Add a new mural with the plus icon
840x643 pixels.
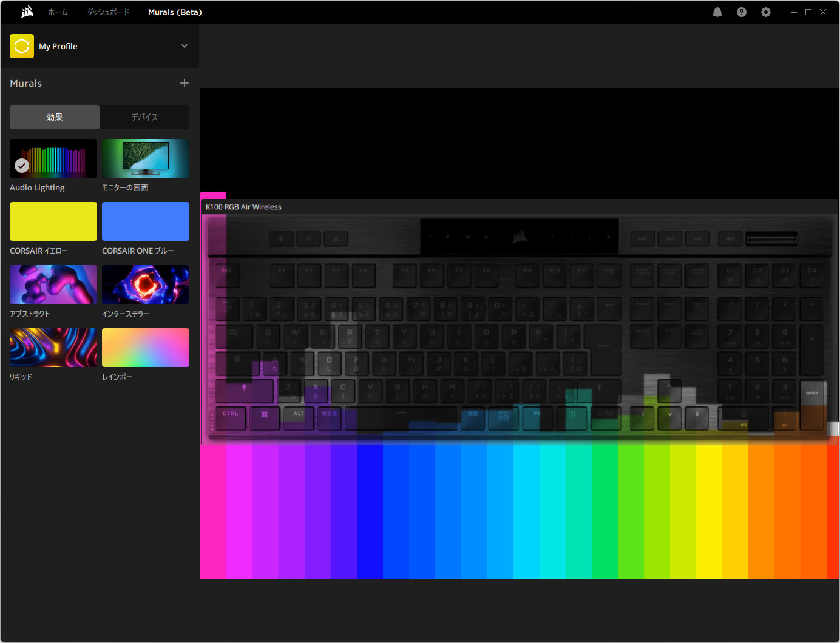(x=185, y=83)
